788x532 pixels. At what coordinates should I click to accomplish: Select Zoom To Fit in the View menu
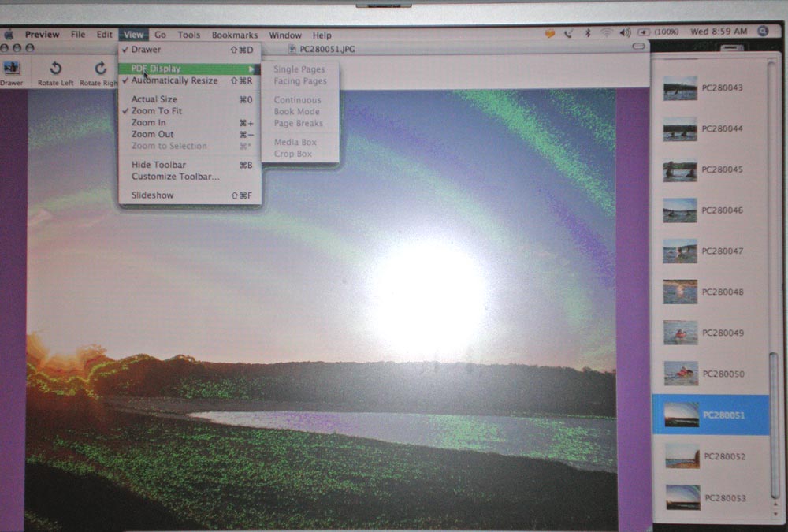(189, 110)
